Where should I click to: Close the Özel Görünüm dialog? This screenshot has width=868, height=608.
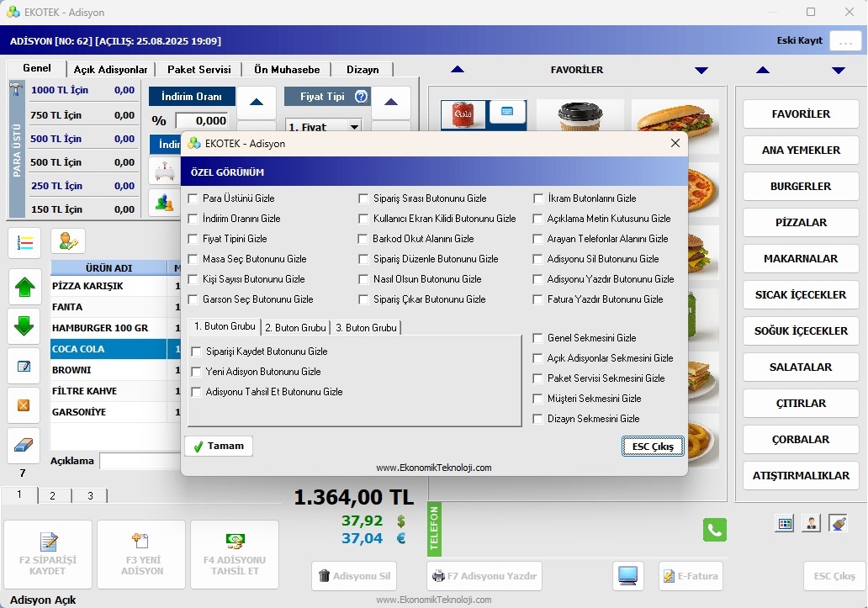pos(675,143)
